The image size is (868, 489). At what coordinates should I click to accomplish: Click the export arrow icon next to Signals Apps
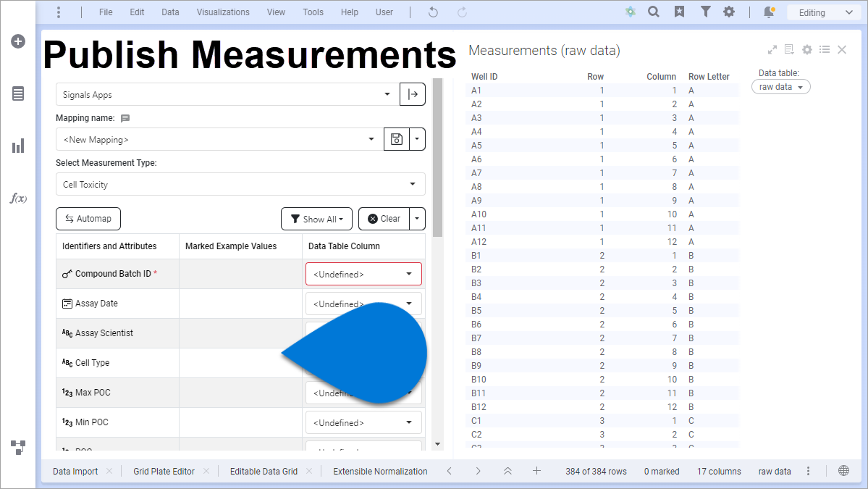[x=413, y=94]
